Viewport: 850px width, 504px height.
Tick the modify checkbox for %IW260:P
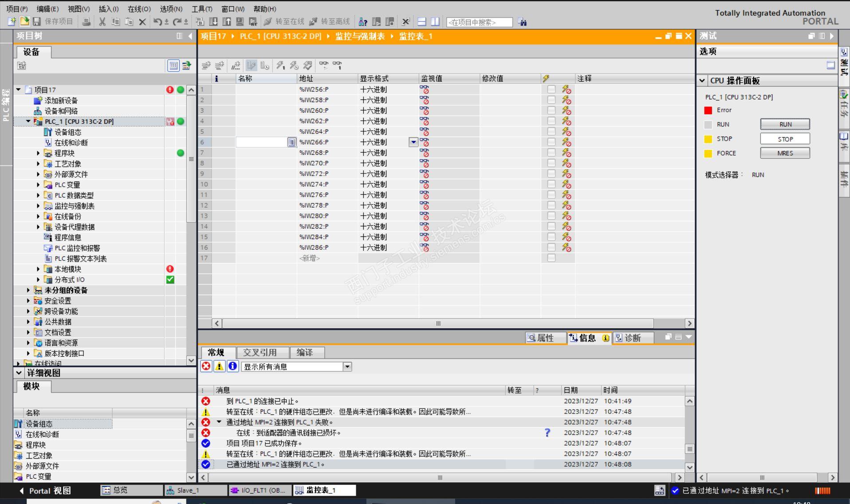(x=551, y=110)
